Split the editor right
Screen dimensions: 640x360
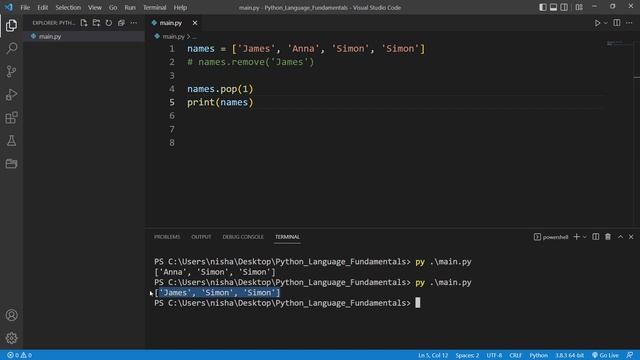click(x=617, y=23)
